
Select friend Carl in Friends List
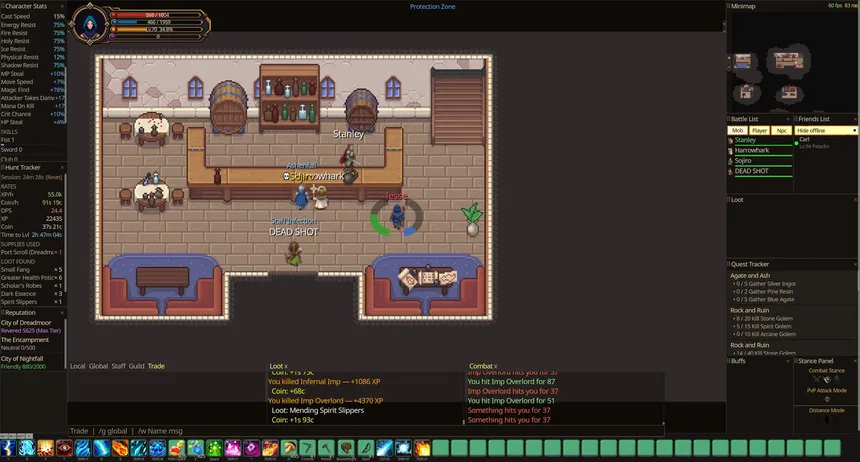click(825, 143)
